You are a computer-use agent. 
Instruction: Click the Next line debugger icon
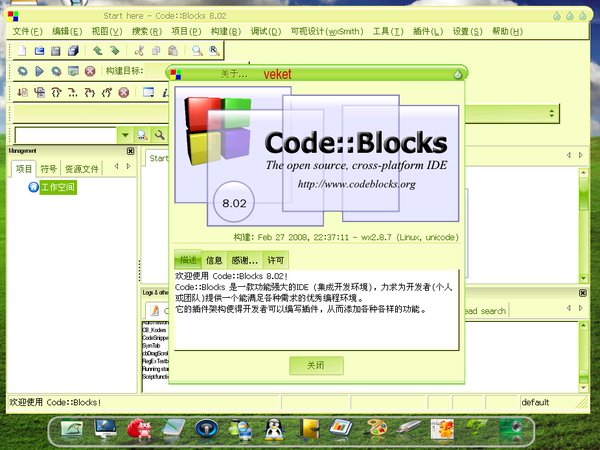pyautogui.click(x=56, y=92)
